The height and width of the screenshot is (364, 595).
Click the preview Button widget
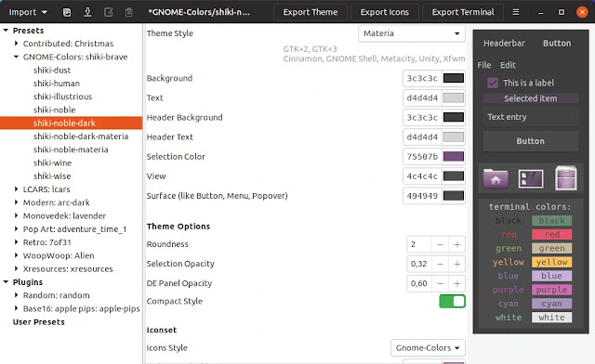[531, 141]
